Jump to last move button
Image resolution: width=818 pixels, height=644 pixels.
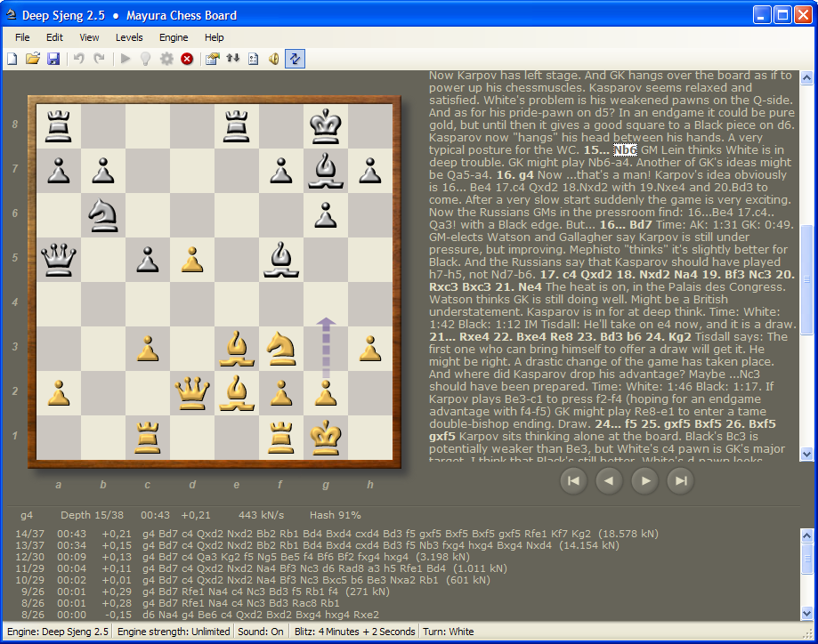(680, 481)
